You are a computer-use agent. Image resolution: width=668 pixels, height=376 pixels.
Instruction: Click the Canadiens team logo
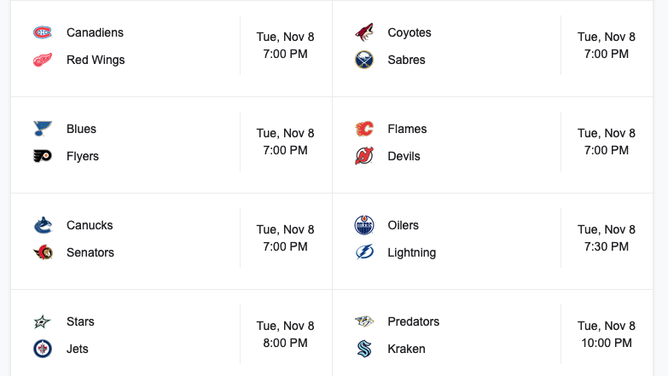[x=43, y=32]
